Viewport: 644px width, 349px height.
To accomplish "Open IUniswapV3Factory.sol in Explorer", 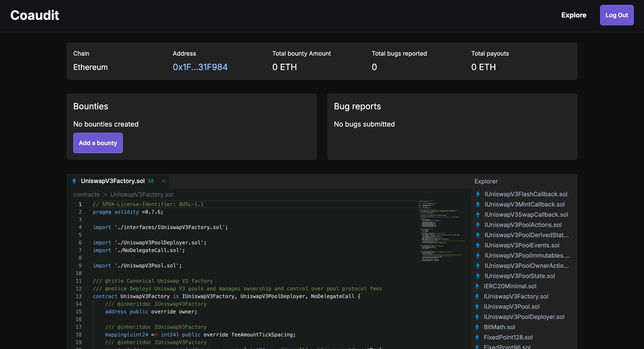I will pos(516,296).
